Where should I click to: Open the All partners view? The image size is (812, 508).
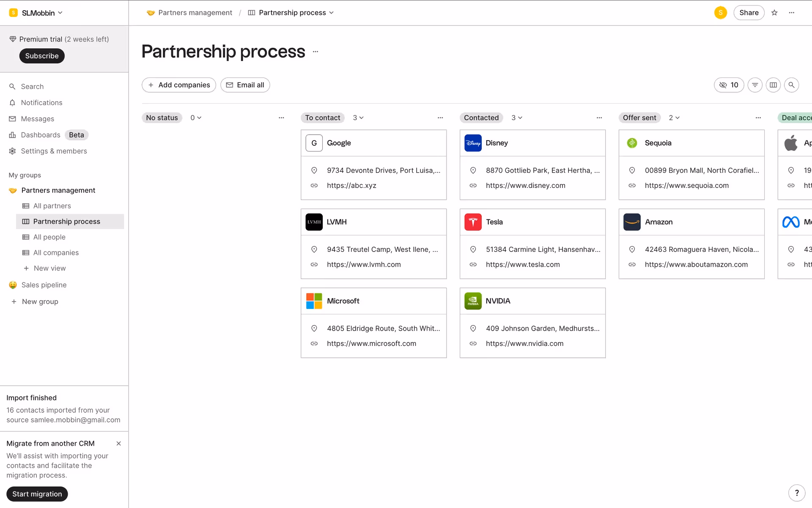click(x=52, y=206)
